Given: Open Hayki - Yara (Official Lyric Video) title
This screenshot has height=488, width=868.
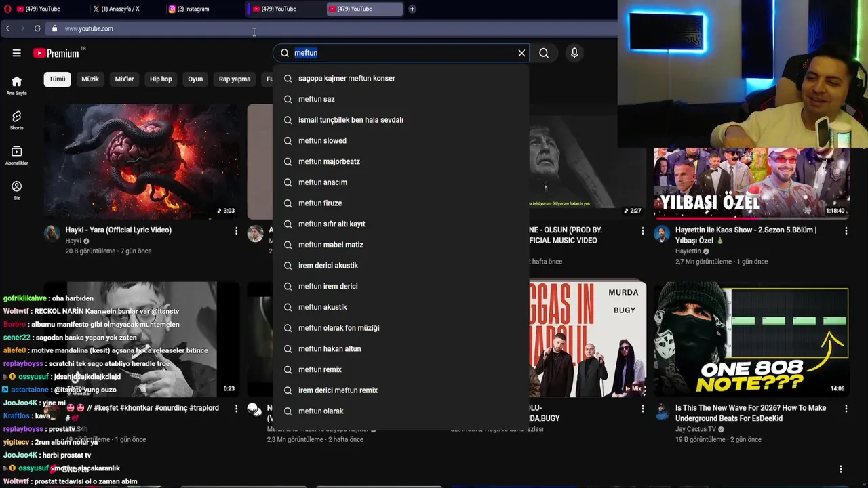Looking at the screenshot, I should pos(118,230).
